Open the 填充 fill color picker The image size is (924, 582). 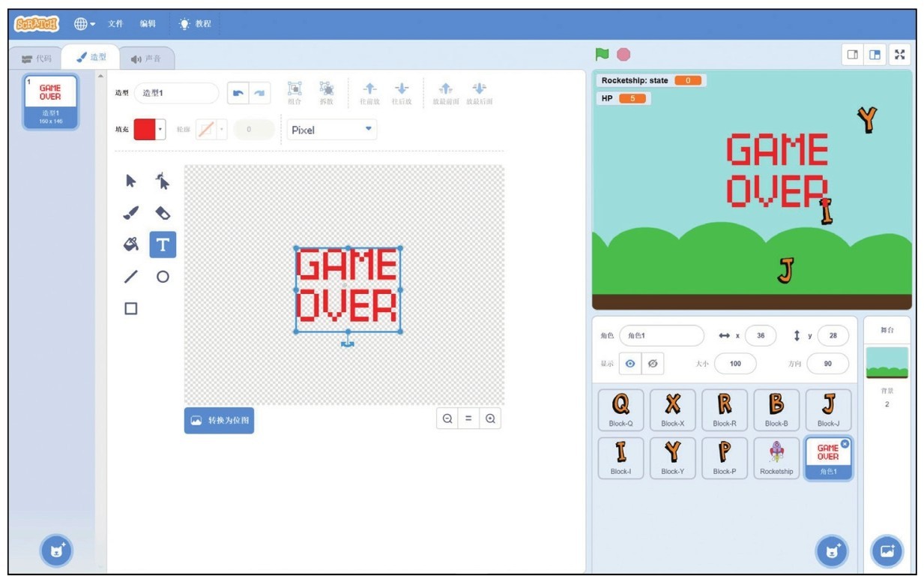[150, 130]
